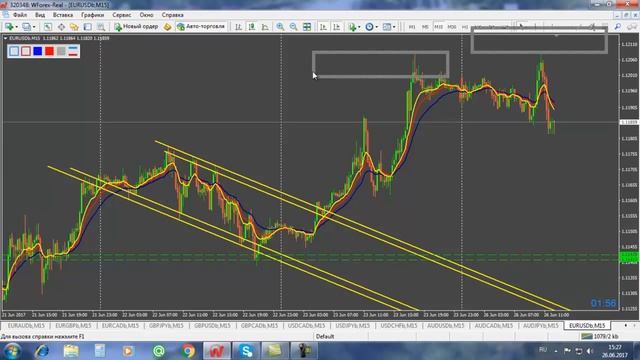Open the Сервис menu
The image size is (640, 360).
122,15
